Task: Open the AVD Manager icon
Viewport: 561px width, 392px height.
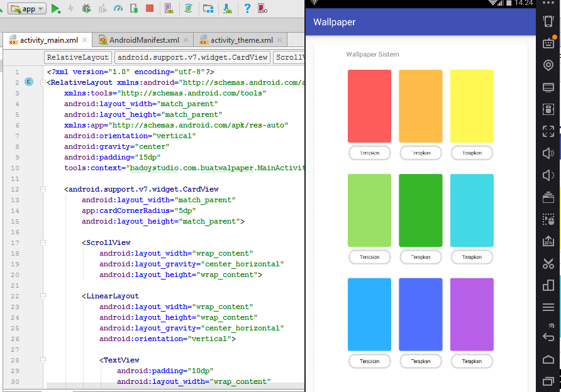Action: pos(169,9)
